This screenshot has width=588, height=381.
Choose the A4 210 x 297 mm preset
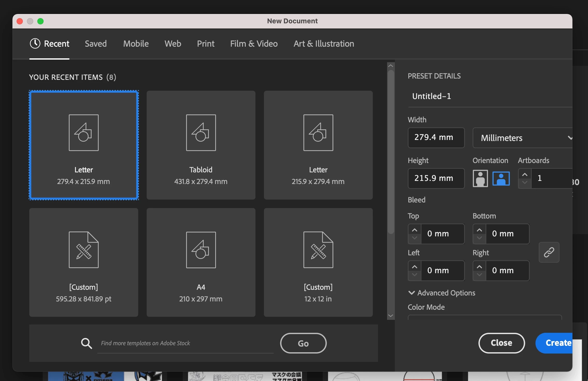pyautogui.click(x=201, y=262)
